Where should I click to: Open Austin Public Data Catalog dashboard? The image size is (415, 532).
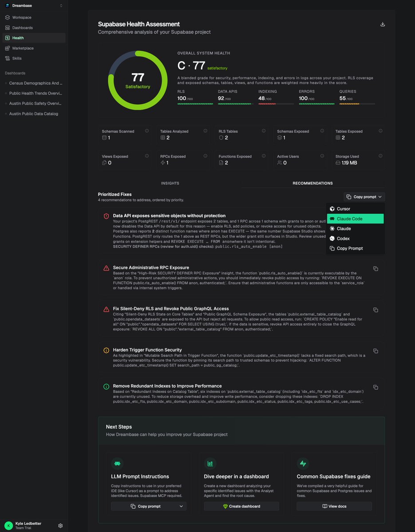tap(34, 113)
